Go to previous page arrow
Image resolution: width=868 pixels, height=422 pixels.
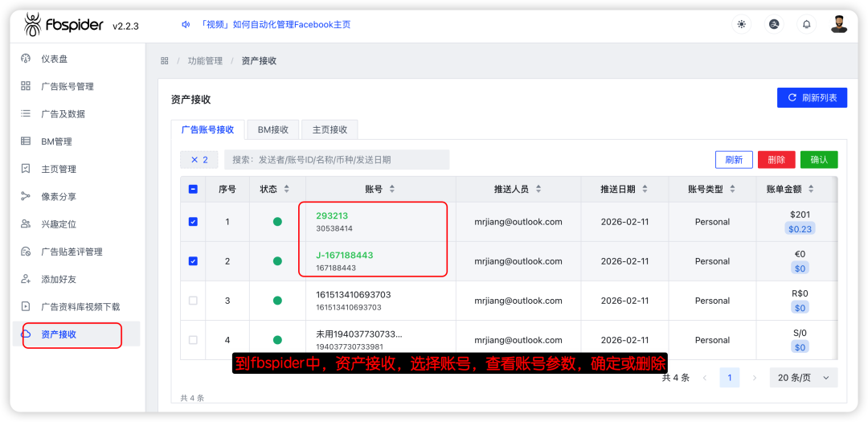click(705, 378)
